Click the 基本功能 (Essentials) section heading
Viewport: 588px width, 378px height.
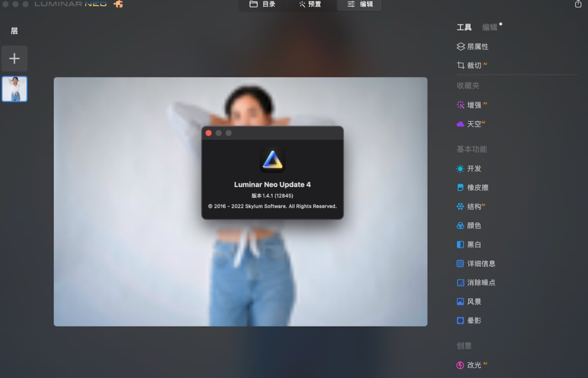click(472, 149)
